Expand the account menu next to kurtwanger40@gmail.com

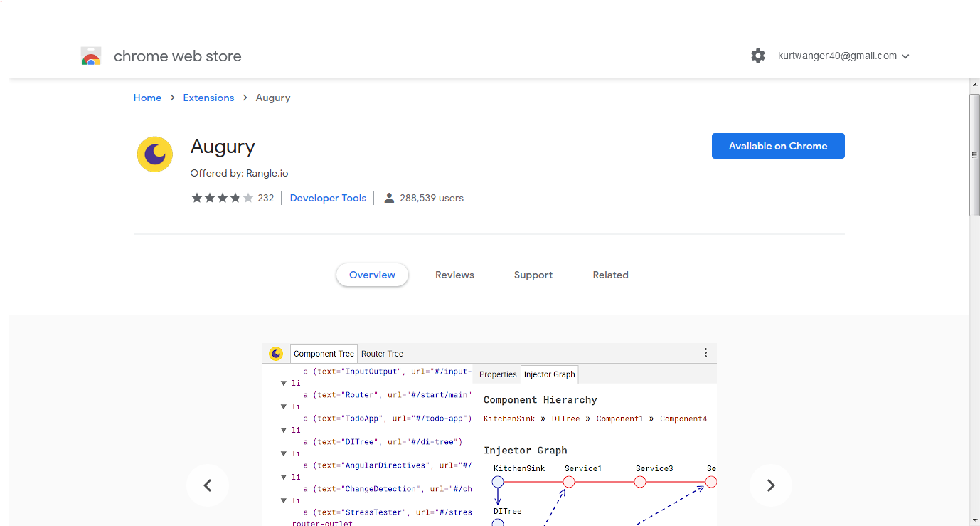coord(905,56)
